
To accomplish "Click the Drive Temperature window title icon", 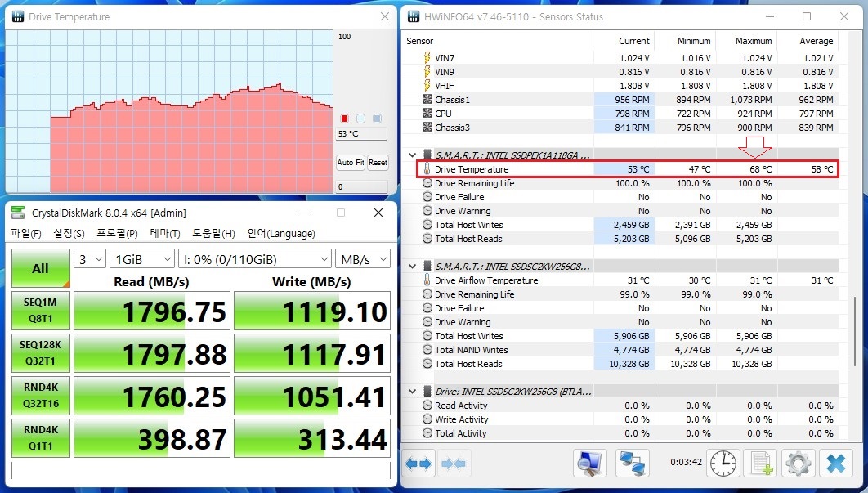I will pyautogui.click(x=18, y=16).
